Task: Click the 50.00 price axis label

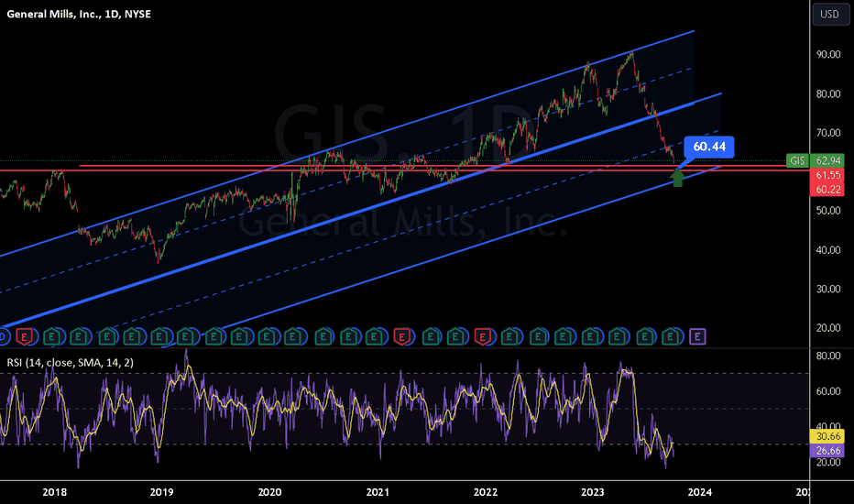Action: coord(827,211)
